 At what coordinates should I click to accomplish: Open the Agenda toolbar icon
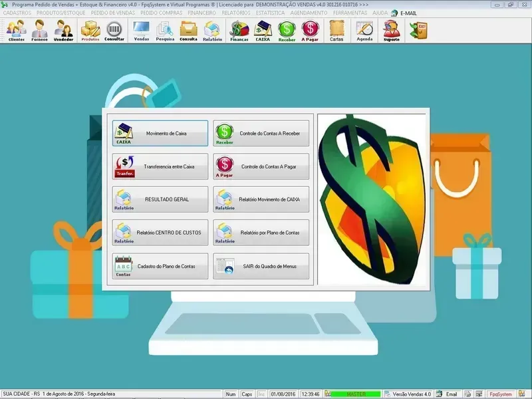point(364,31)
